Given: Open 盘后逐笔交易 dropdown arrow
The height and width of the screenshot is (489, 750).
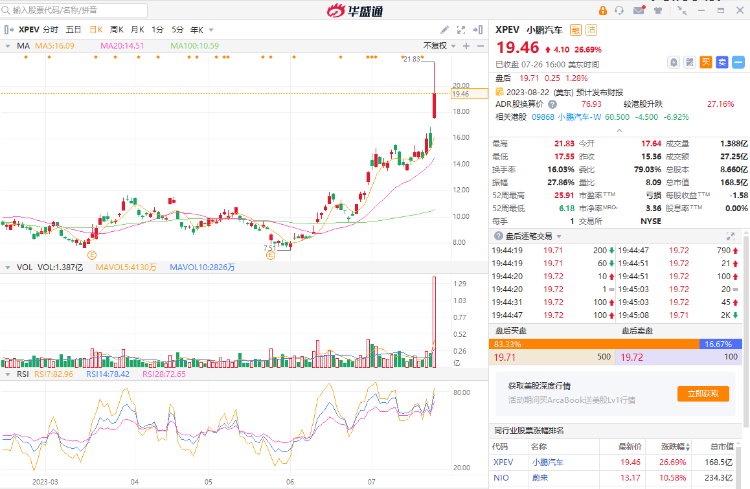Looking at the screenshot, I should pyautogui.click(x=559, y=236).
